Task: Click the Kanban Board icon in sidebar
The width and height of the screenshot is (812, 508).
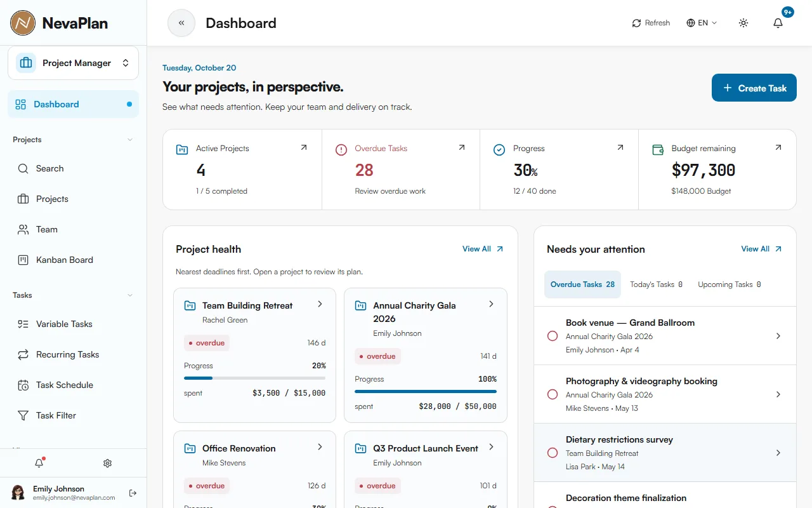Action: click(x=23, y=260)
